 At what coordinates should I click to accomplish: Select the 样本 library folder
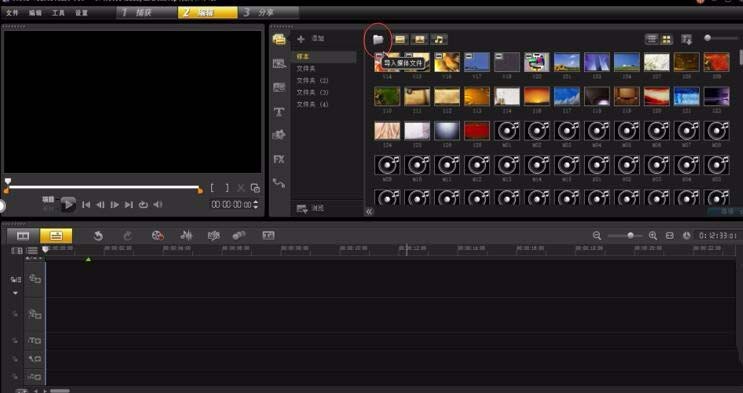tap(324, 56)
